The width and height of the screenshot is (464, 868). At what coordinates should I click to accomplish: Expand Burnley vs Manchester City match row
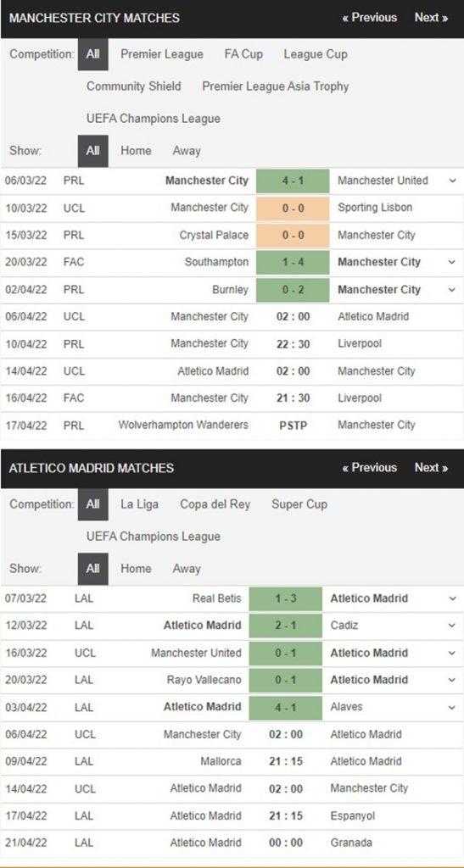click(452, 290)
